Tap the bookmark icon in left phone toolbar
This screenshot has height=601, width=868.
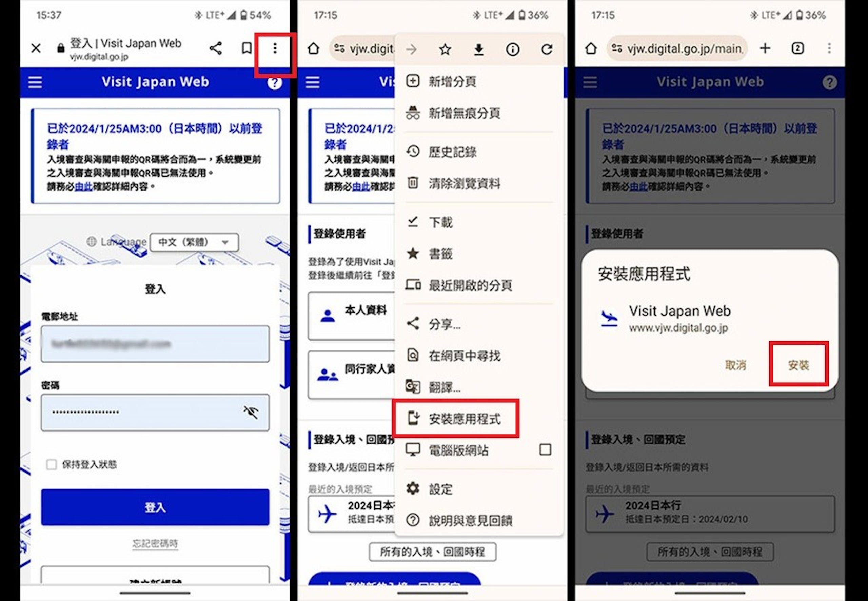[x=246, y=48]
